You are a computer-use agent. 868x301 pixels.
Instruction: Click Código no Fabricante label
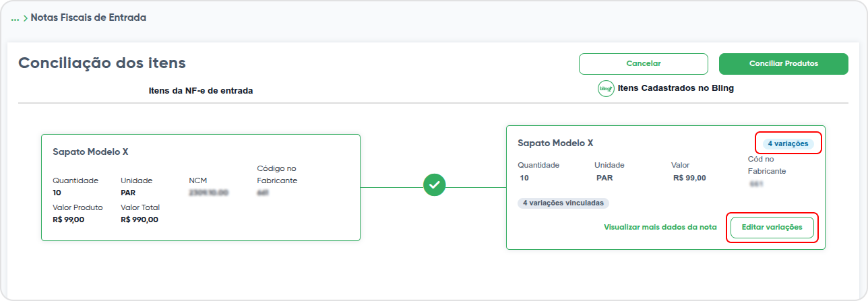tap(277, 174)
